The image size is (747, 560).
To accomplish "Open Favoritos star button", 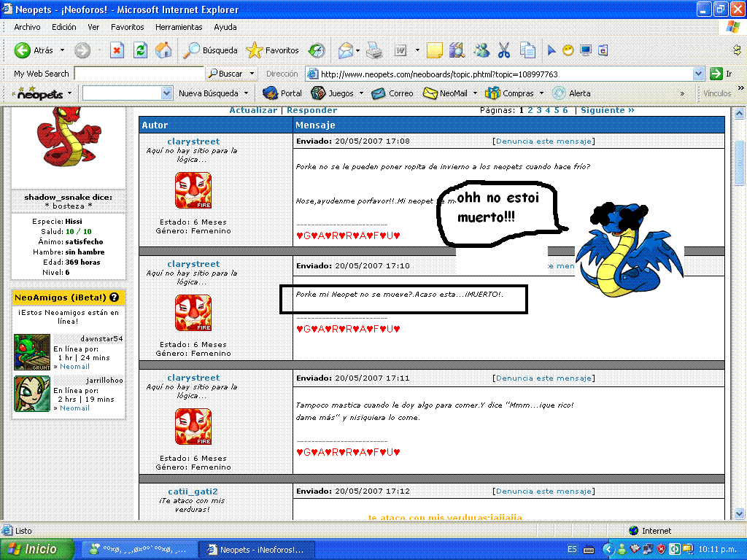I will coord(273,50).
